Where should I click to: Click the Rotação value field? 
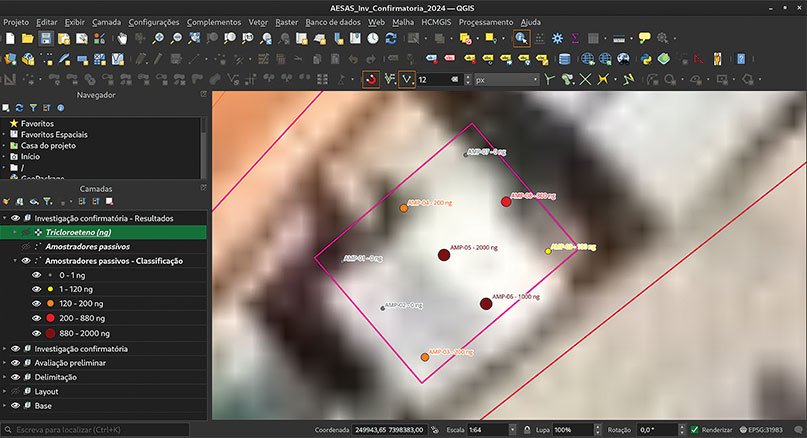click(658, 430)
